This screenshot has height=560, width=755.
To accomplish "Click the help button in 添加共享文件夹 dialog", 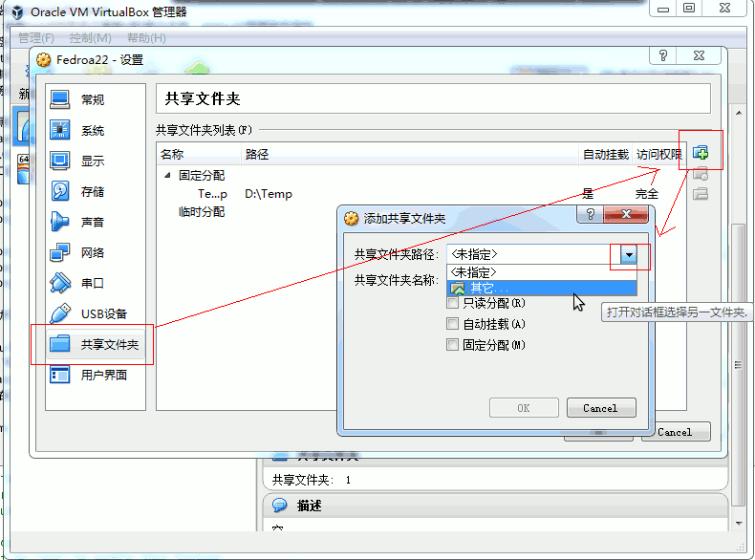I will [591, 214].
